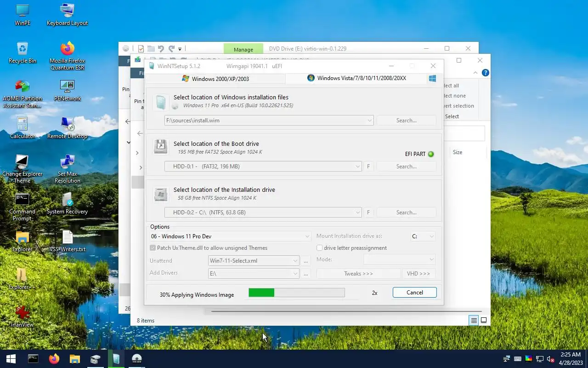
Task: Click Search for installation files
Action: (406, 121)
